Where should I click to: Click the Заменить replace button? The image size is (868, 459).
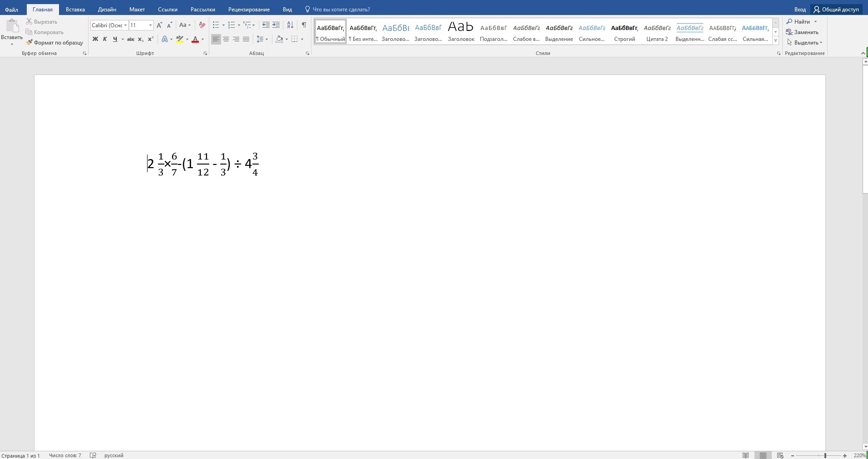[802, 32]
